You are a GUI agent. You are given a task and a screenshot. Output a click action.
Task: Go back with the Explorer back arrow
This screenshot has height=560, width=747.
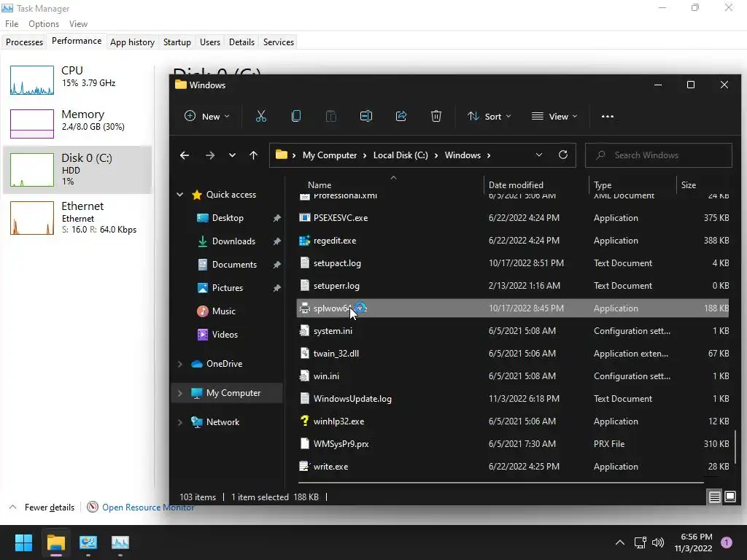click(x=185, y=155)
